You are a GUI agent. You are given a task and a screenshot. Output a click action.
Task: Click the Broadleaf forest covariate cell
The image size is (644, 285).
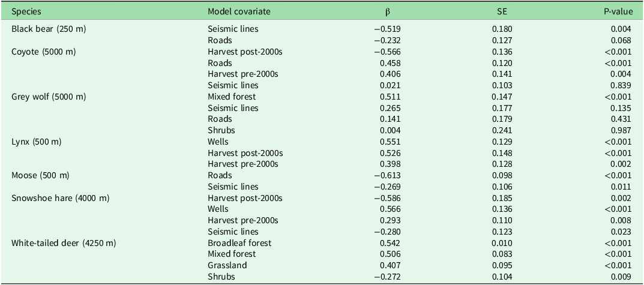(x=239, y=243)
